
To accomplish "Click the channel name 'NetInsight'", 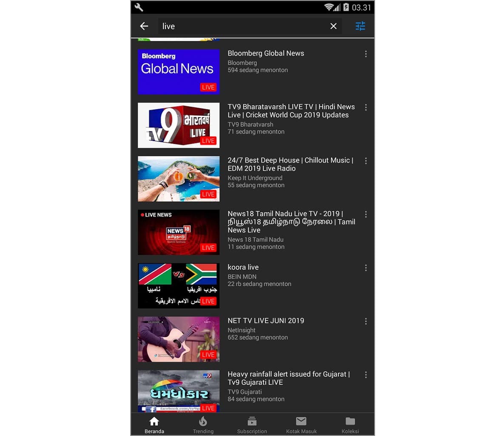I will click(242, 330).
